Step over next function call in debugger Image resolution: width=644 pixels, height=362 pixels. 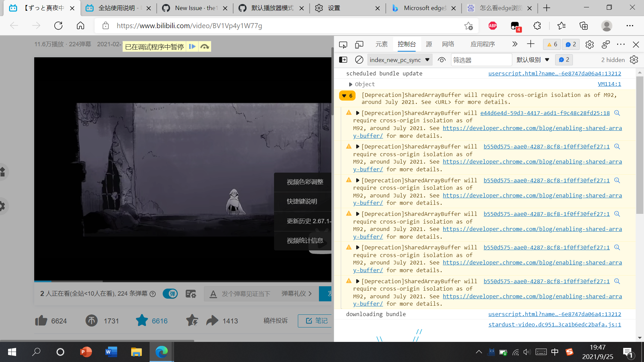point(205,46)
